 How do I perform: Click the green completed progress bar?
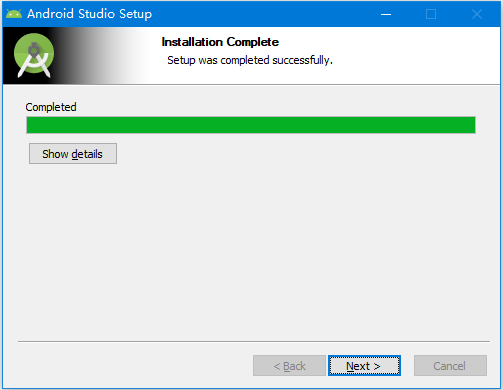(x=251, y=125)
